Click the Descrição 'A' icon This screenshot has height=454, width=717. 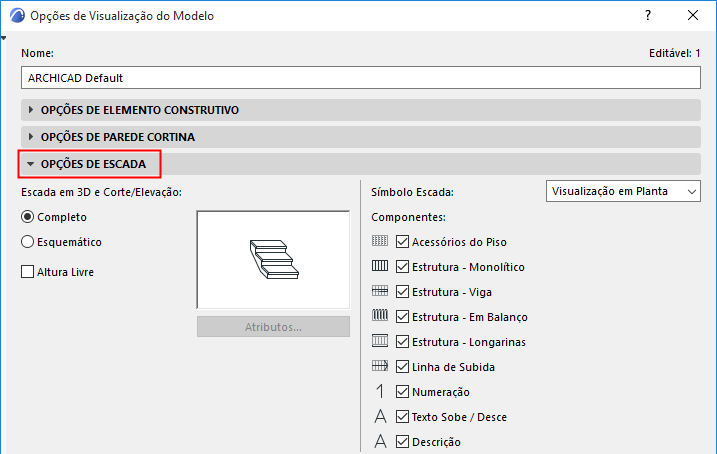click(380, 441)
